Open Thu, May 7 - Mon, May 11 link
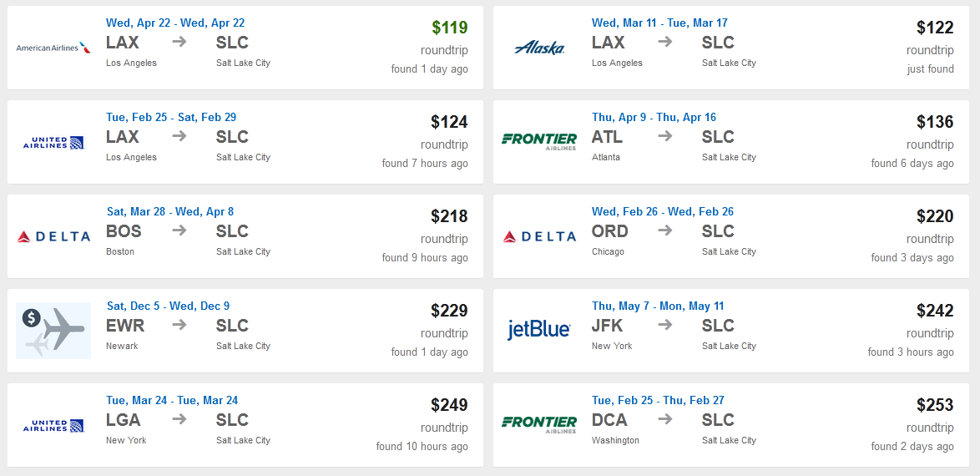980x476 pixels. coord(658,306)
